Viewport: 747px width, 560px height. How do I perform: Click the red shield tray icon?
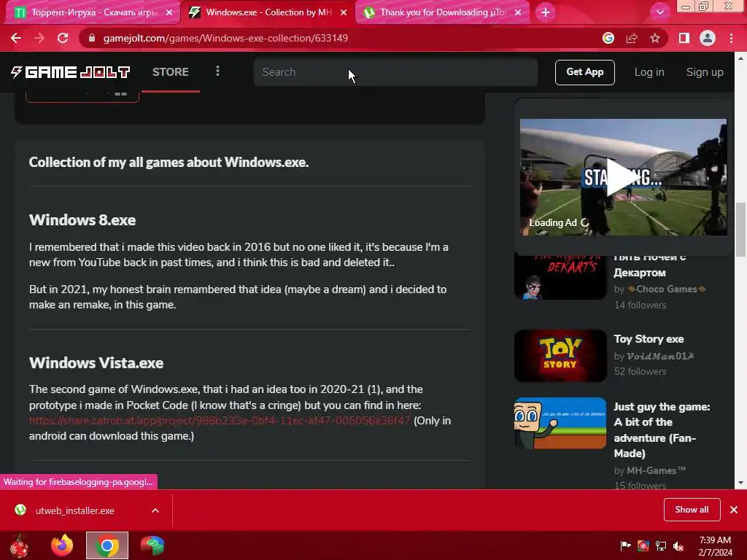643,546
